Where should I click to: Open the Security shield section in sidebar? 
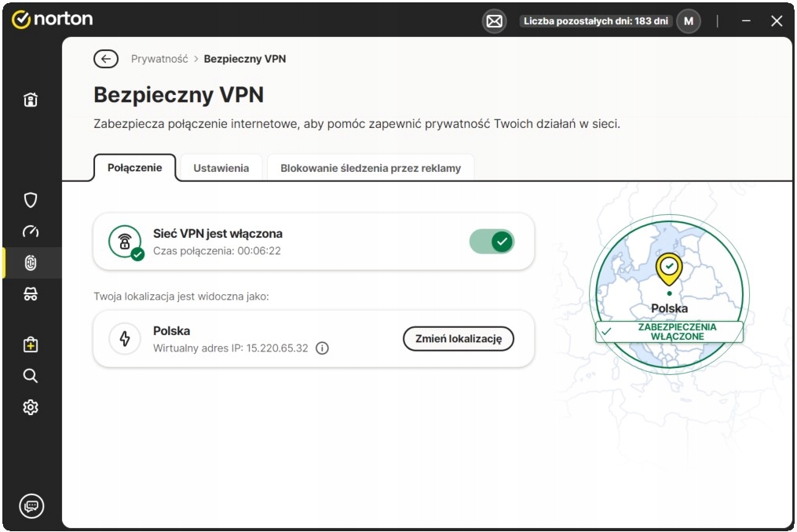click(31, 200)
